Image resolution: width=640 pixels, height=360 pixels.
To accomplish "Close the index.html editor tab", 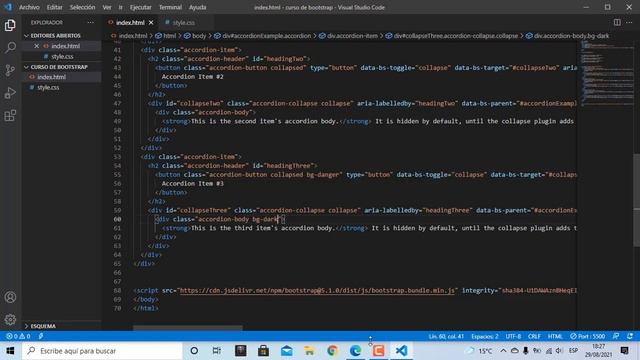I will pyautogui.click(x=151, y=22).
